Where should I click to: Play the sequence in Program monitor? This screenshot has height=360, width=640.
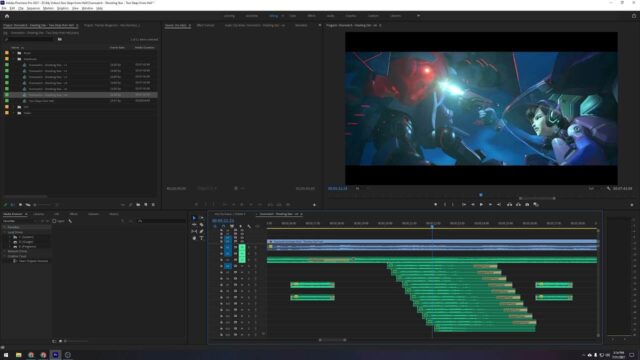481,204
